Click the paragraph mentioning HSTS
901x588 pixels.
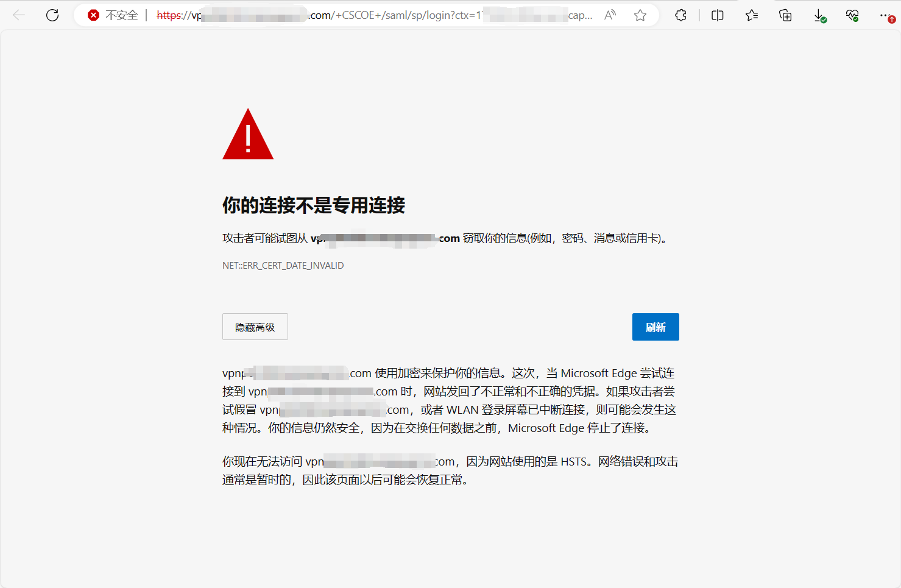(450, 470)
